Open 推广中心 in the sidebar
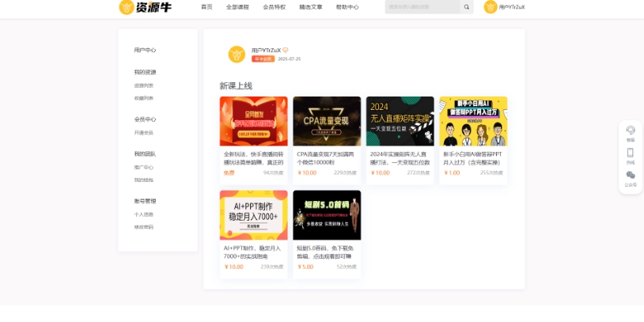This screenshot has height=322, width=644. pyautogui.click(x=144, y=168)
